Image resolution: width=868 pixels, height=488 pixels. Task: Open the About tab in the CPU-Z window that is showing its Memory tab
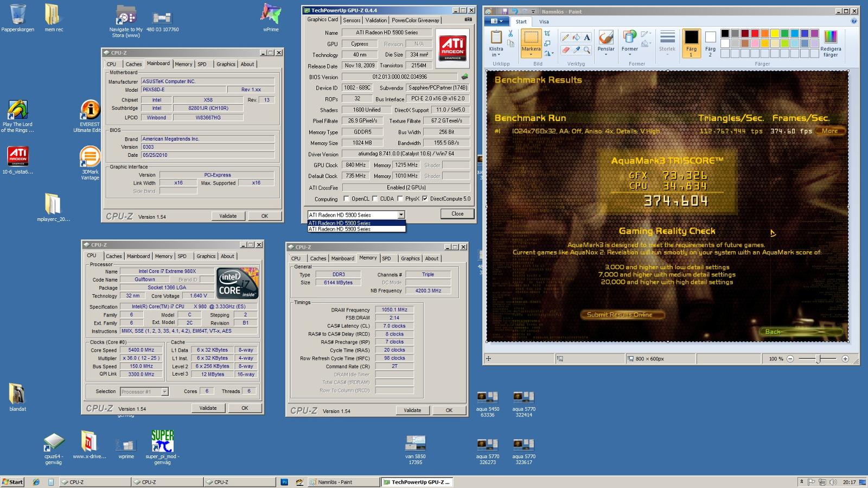(x=432, y=258)
